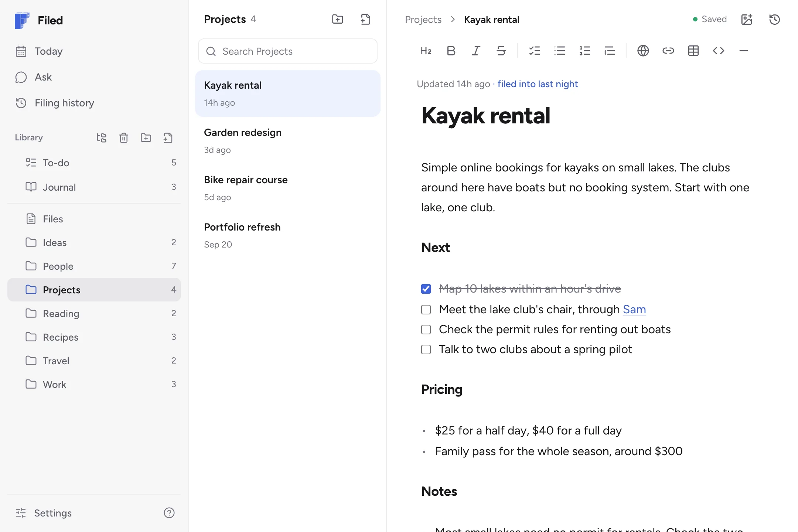The image size is (798, 532).
Task: Open the Files section
Action: [94, 219]
